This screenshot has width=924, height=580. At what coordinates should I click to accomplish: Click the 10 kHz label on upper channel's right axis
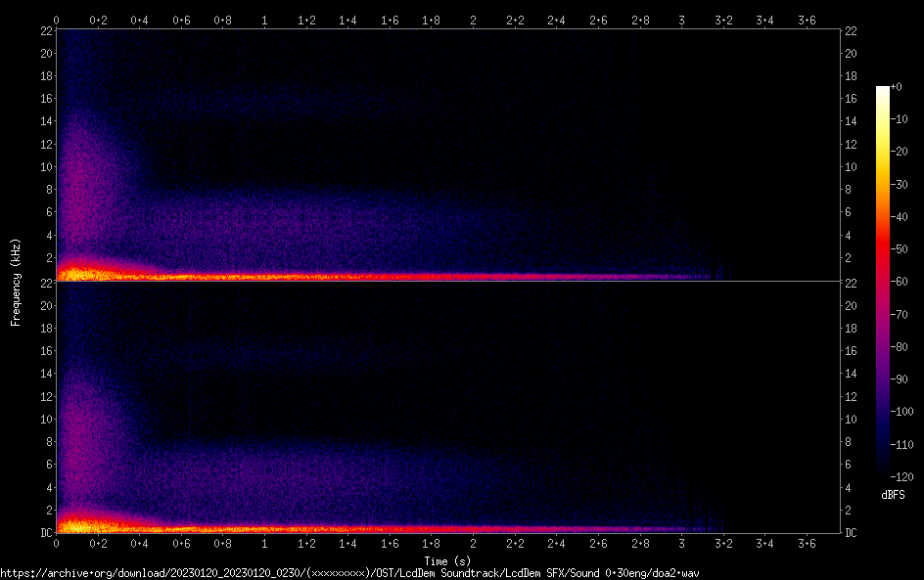pos(852,166)
